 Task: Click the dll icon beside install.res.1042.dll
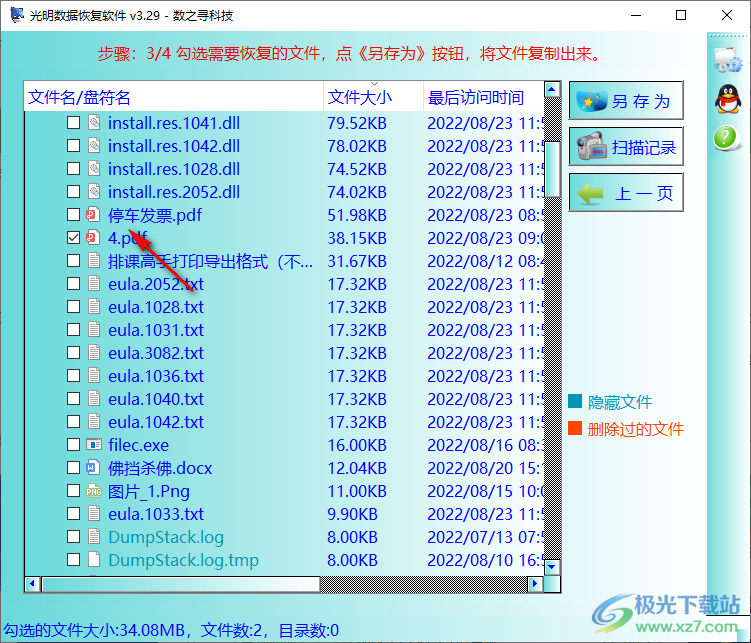tap(94, 146)
